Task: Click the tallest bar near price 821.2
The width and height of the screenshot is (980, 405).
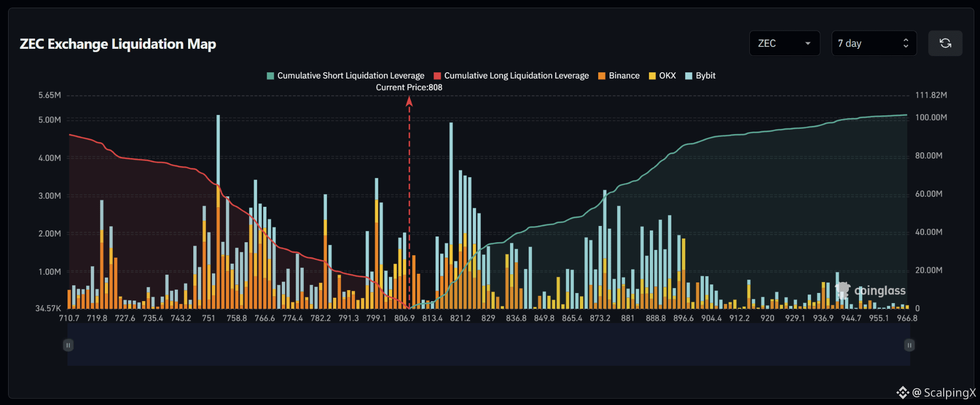Action: 451,215
